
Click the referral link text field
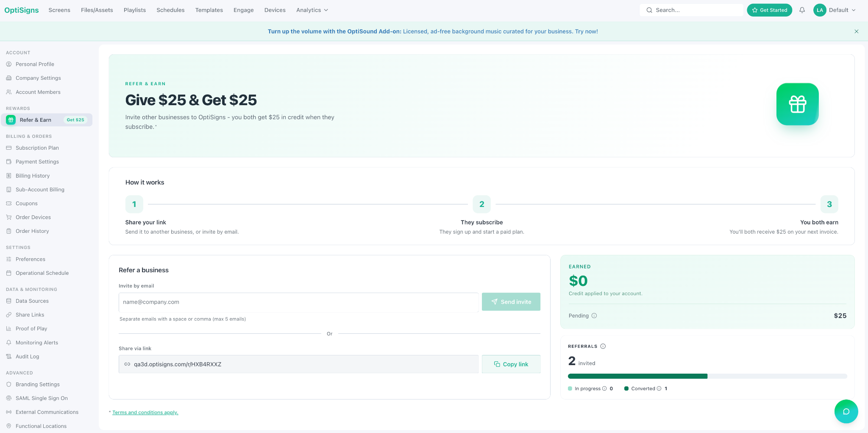click(299, 364)
